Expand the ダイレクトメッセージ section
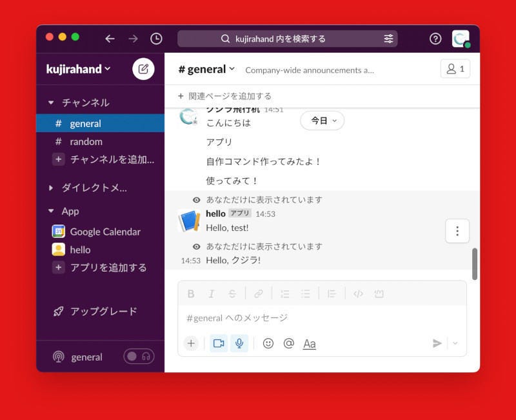 51,188
